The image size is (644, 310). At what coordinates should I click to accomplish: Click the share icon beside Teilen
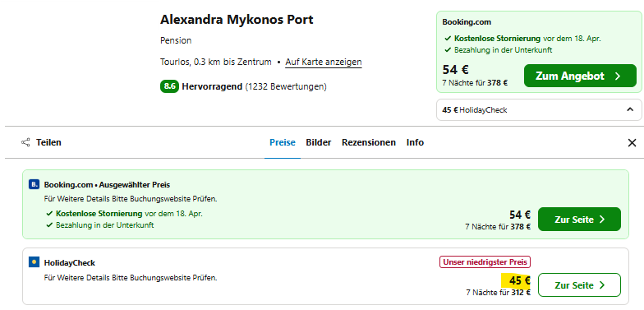click(x=25, y=143)
